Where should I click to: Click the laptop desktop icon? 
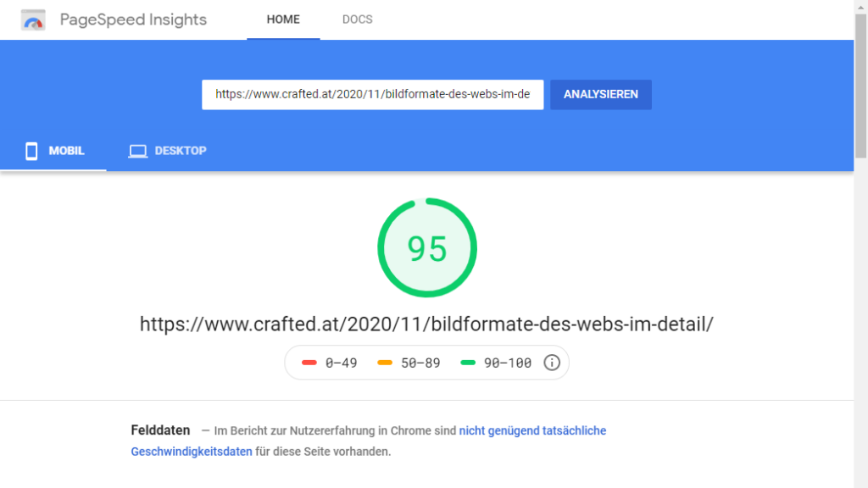pos(138,151)
